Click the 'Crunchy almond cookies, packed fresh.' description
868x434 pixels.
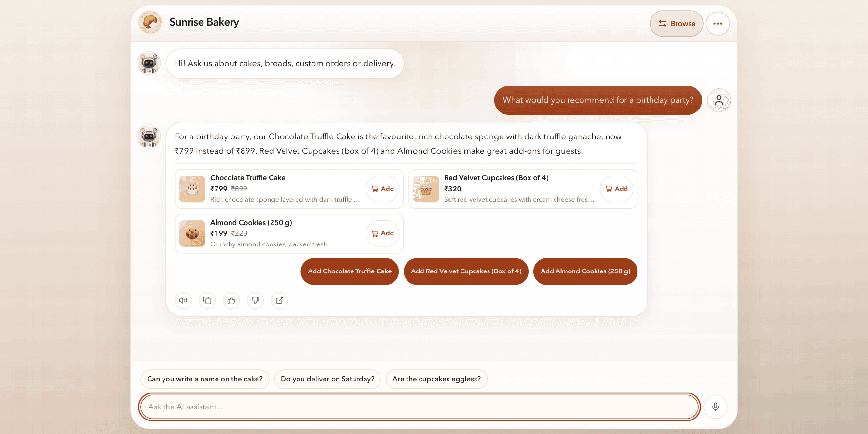pos(270,244)
